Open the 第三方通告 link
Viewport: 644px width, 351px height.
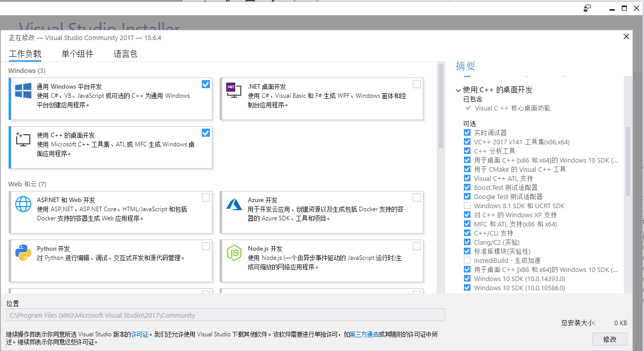364,334
